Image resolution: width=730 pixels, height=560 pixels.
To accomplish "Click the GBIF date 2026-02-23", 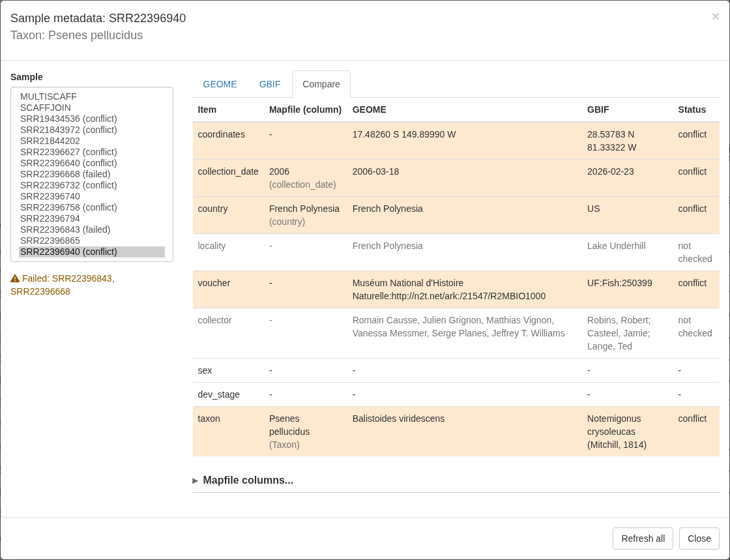I will point(610,171).
